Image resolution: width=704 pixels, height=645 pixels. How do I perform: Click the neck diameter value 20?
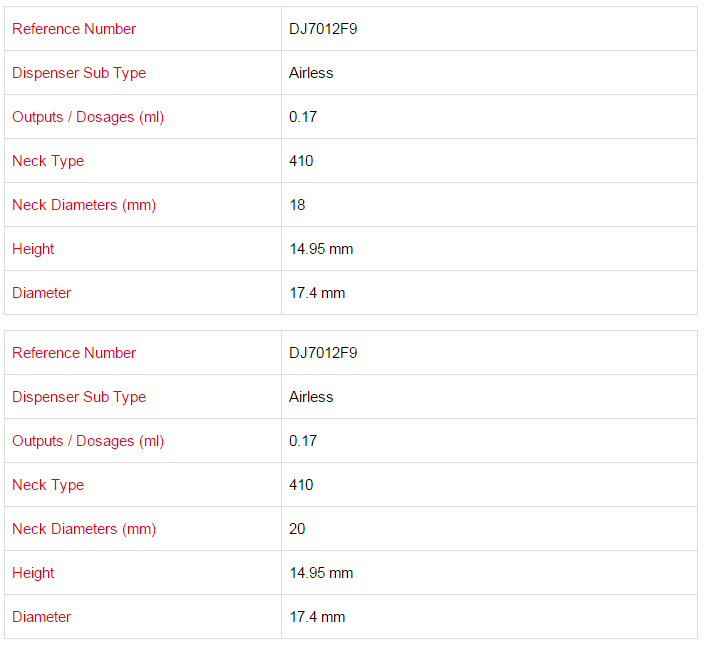click(x=297, y=529)
